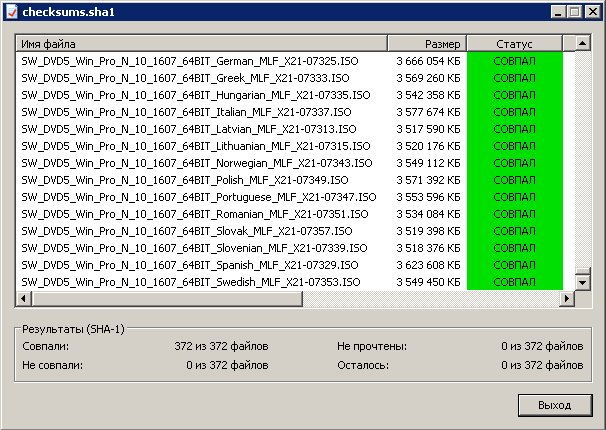Click the Осталось: label
Image resolution: width=606 pixels, height=430 pixels.
pos(363,365)
